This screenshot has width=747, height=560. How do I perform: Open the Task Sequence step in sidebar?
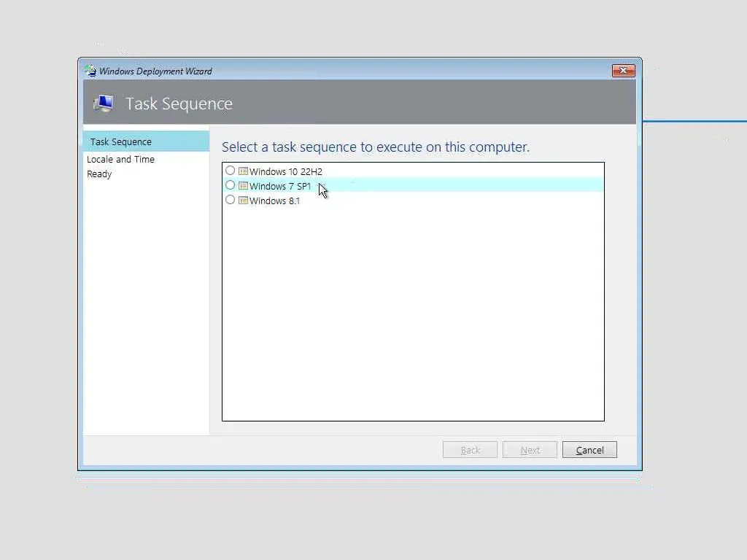point(146,141)
